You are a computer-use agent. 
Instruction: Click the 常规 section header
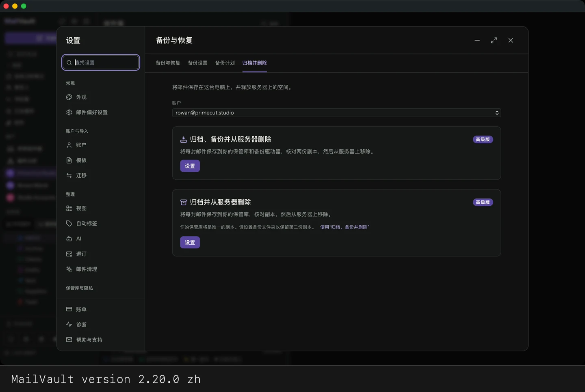[70, 83]
